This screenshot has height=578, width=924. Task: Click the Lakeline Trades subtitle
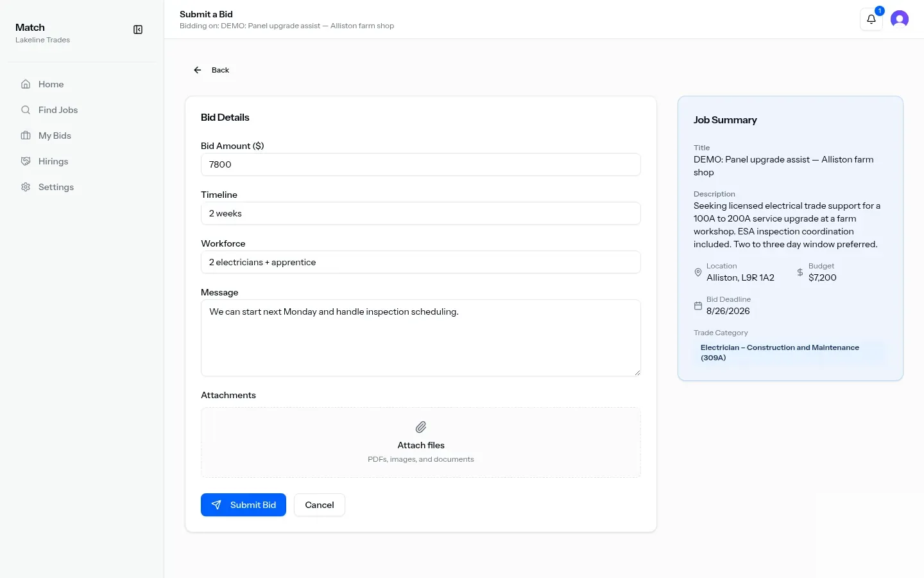43,40
